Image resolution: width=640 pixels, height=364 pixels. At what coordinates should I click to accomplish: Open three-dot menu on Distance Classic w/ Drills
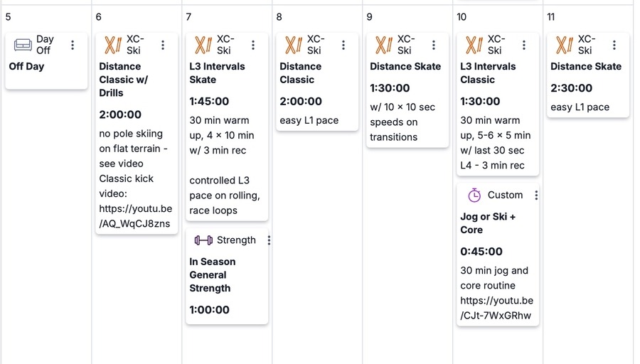pyautogui.click(x=163, y=45)
